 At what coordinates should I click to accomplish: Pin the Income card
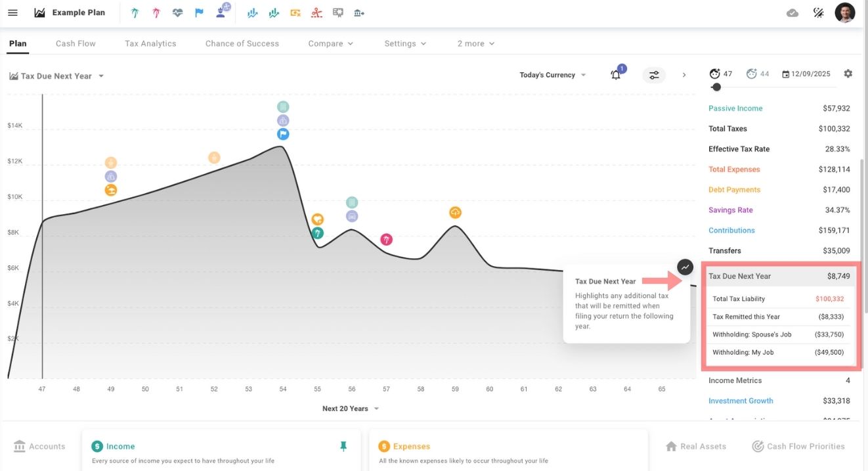[x=343, y=446]
